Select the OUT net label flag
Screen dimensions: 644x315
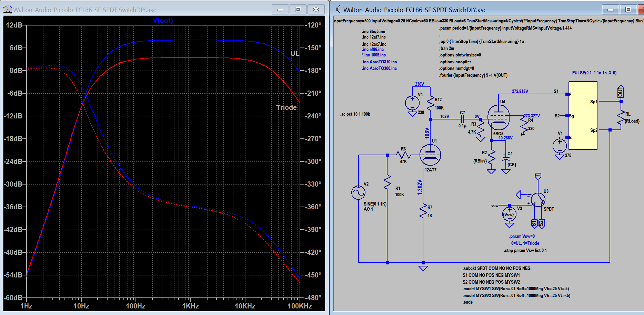pos(621,92)
